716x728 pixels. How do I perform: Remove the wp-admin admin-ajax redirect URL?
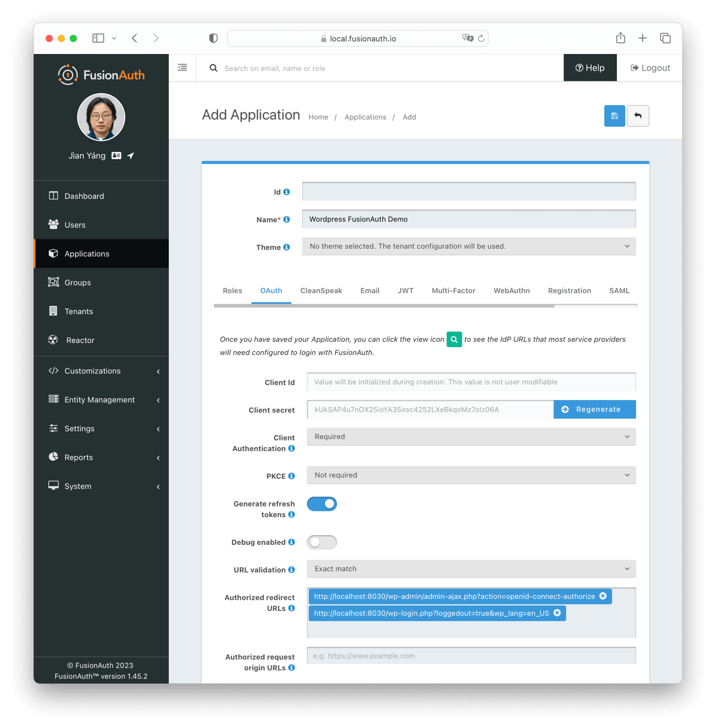click(603, 596)
